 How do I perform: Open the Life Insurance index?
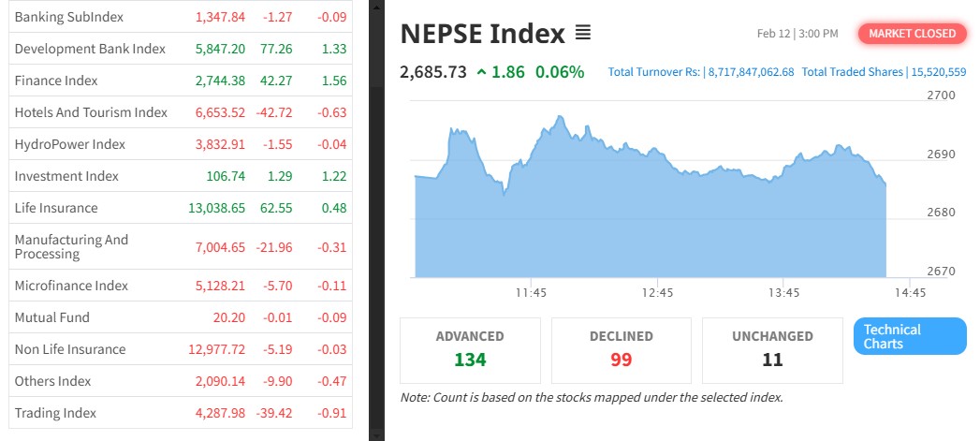coord(56,208)
